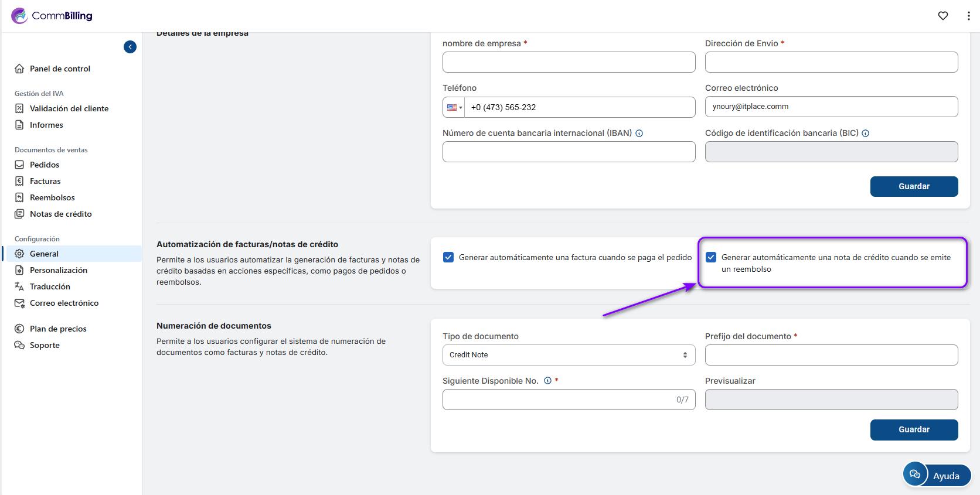Click the CommBilling logo
The height and width of the screenshot is (495, 980).
coord(52,16)
